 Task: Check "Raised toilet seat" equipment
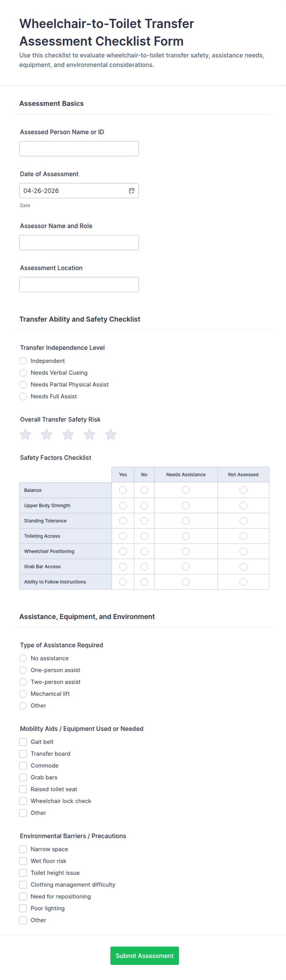pyautogui.click(x=23, y=789)
